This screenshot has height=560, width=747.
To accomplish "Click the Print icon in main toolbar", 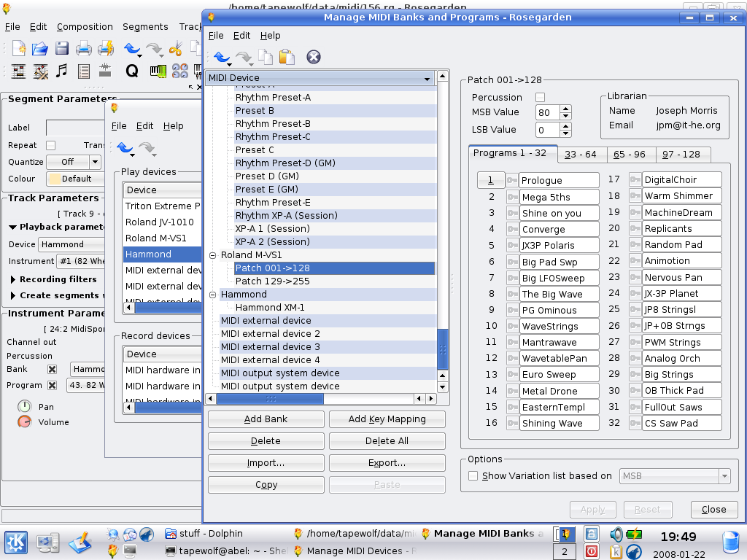I will click(84, 48).
